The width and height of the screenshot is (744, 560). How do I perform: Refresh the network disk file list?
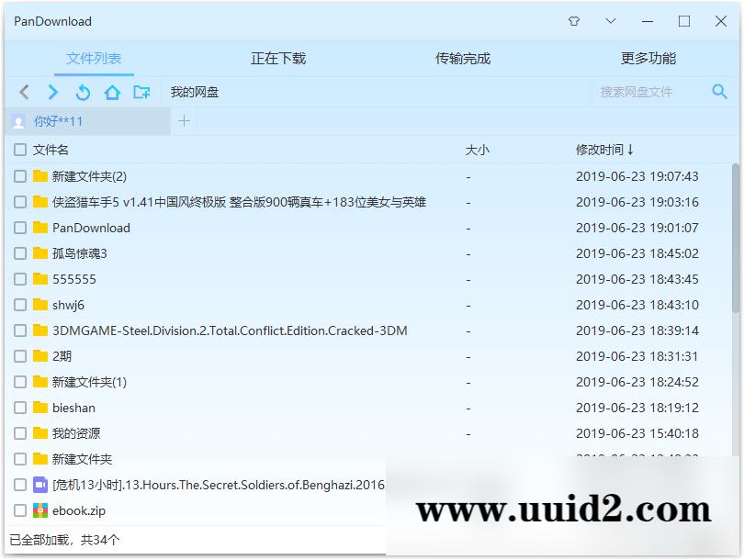82,92
